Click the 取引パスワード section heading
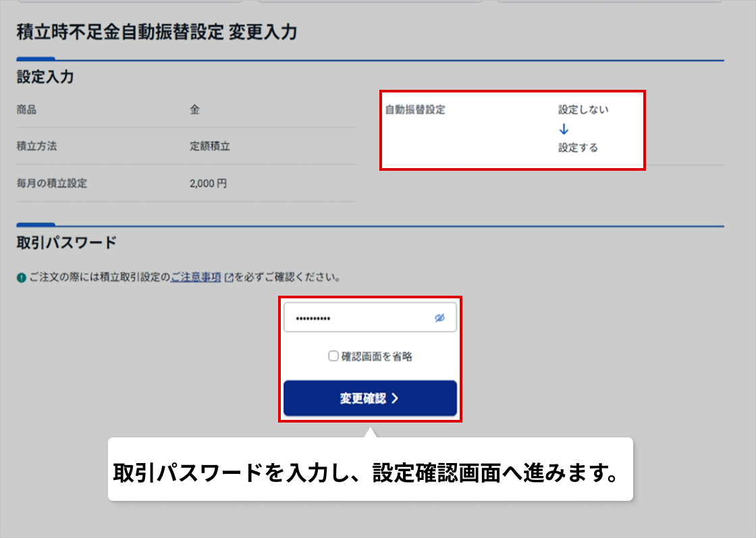The width and height of the screenshot is (756, 538). (67, 242)
